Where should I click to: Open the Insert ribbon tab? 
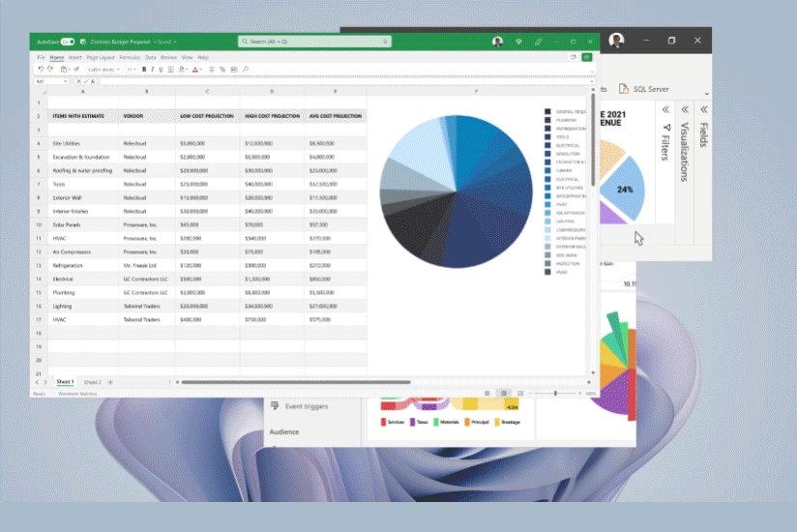tap(74, 58)
